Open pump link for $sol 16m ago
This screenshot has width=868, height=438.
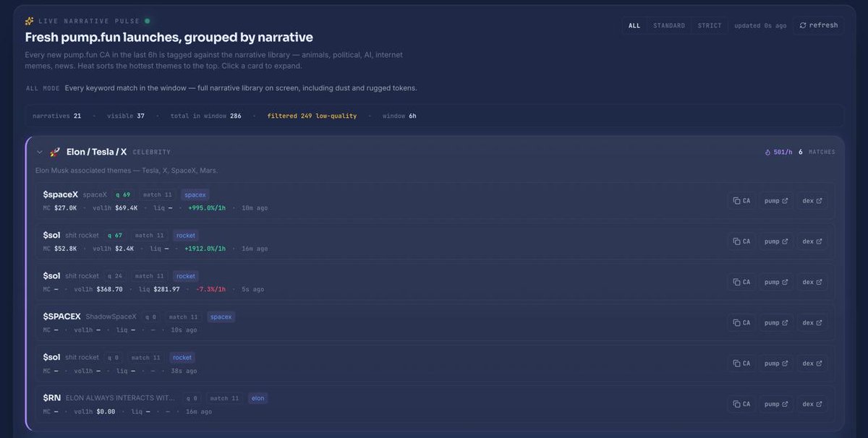[776, 241]
